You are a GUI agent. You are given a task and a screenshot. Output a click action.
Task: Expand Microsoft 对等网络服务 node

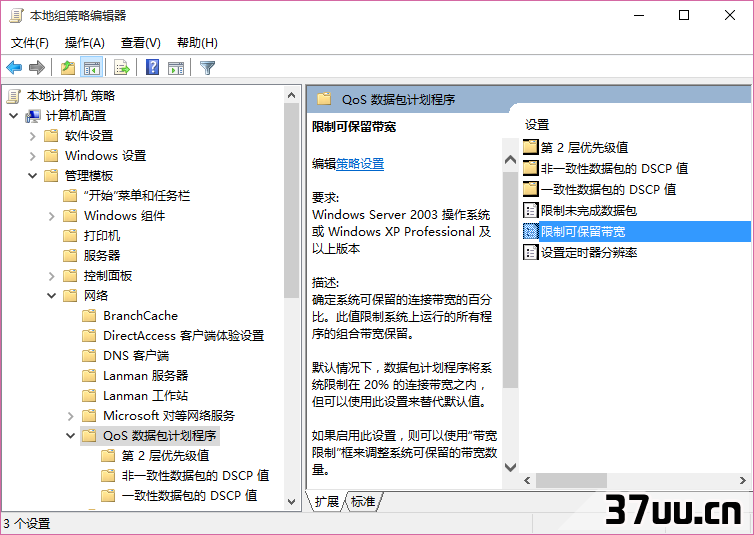70,416
